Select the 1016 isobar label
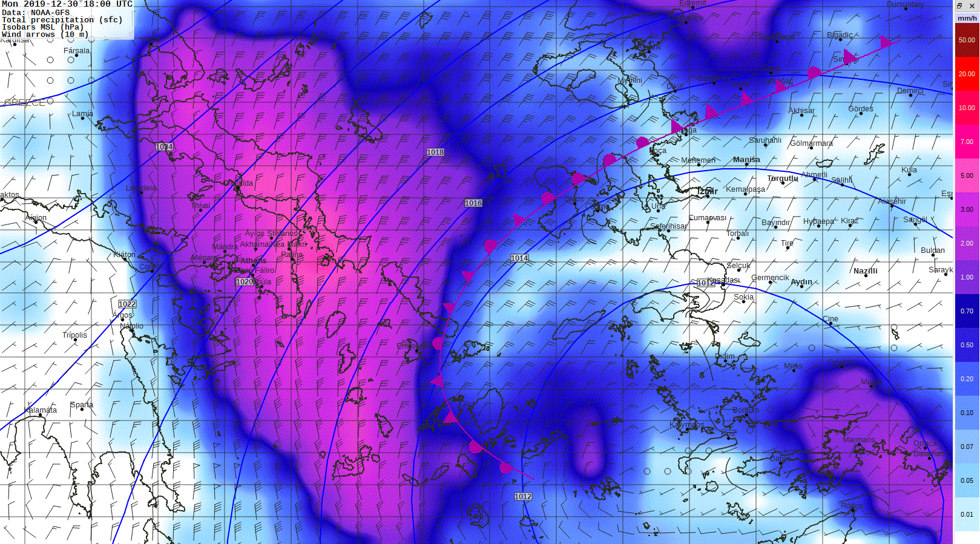The width and height of the screenshot is (980, 544). click(473, 203)
